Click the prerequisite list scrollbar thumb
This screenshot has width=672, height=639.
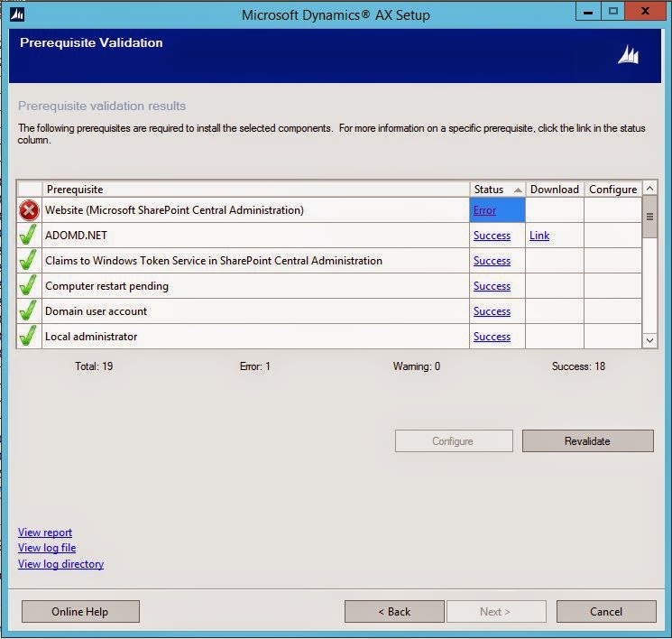tap(649, 217)
